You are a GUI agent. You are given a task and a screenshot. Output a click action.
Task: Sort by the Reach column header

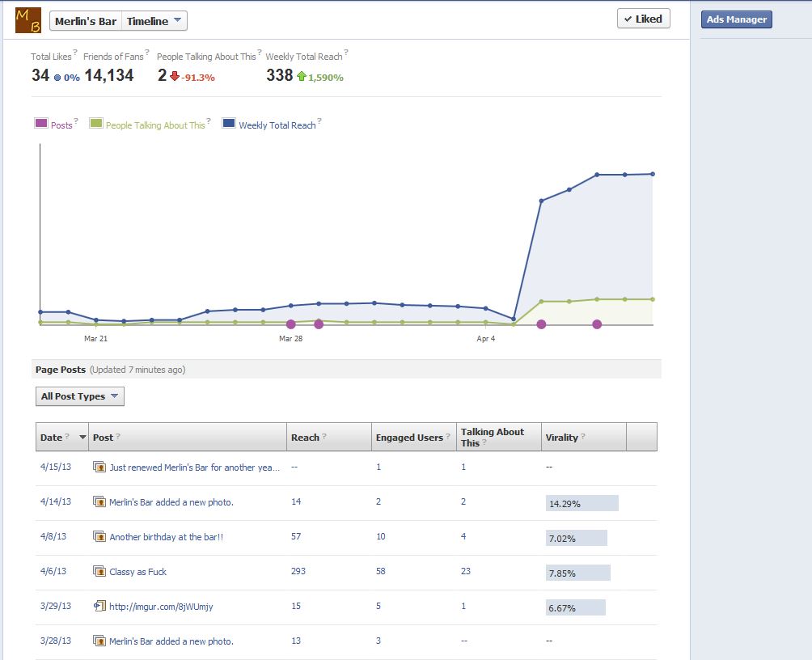[x=329, y=437]
